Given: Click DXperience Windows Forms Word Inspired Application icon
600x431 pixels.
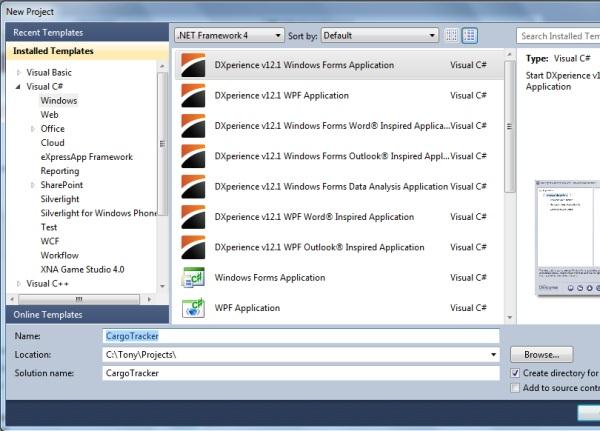Looking at the screenshot, I should pos(193,126).
